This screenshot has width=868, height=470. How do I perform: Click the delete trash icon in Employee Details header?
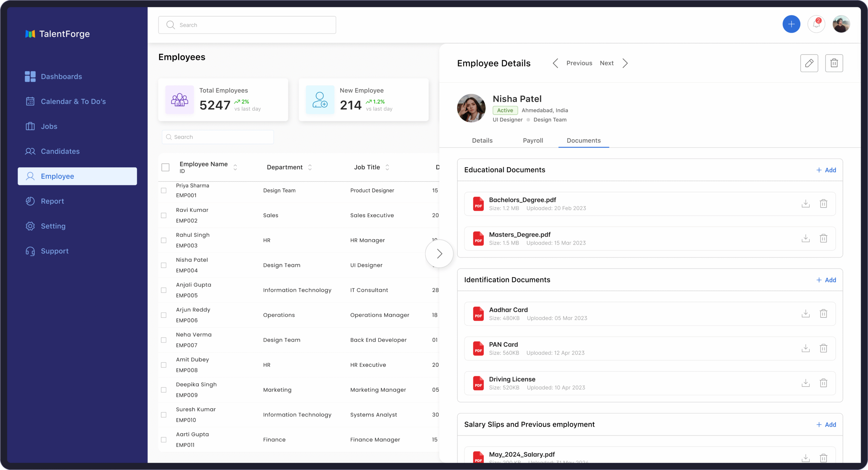coord(834,63)
